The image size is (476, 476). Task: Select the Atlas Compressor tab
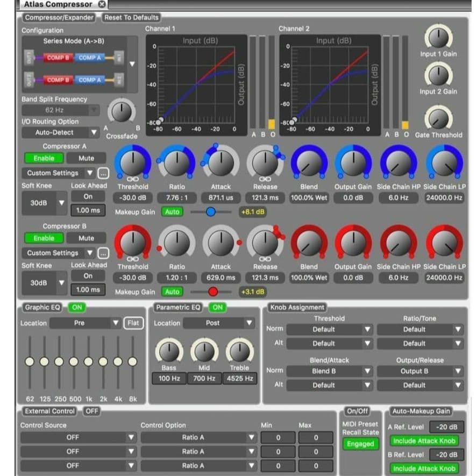[x=56, y=4]
